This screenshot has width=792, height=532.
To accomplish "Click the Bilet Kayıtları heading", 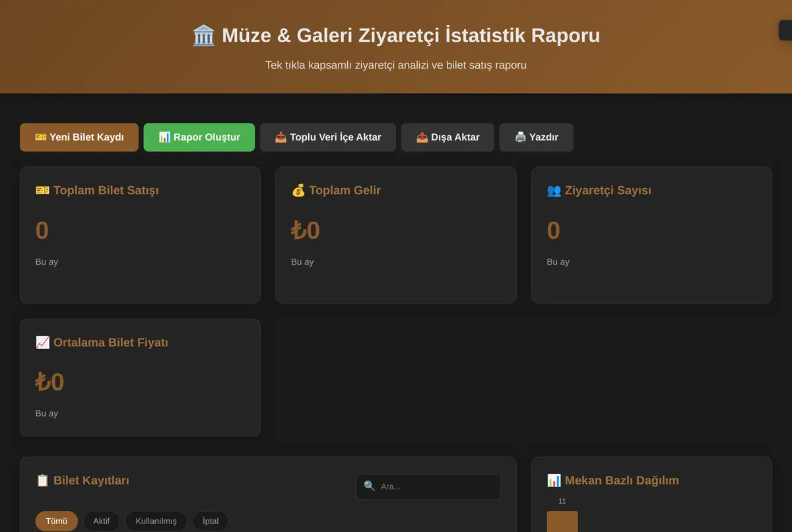I will coord(82,481).
